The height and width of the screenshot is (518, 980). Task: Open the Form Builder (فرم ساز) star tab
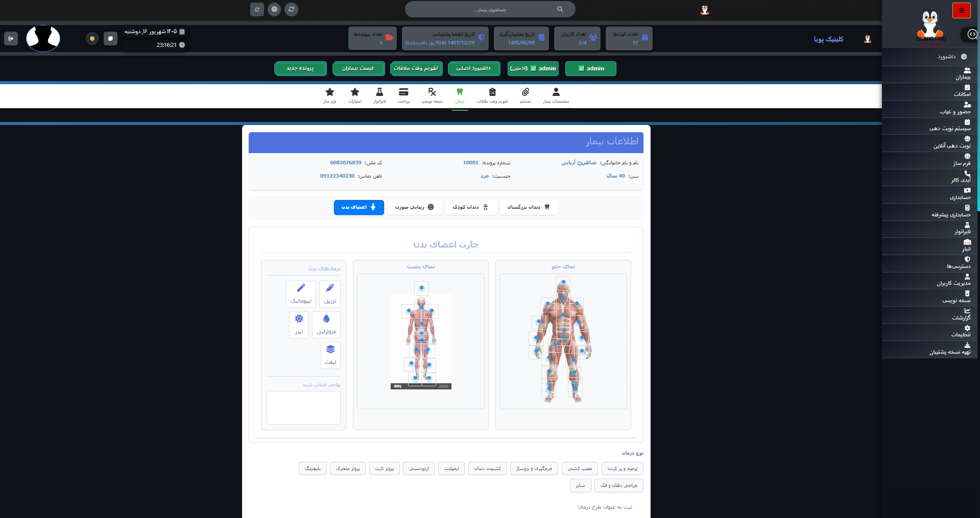[x=330, y=95]
